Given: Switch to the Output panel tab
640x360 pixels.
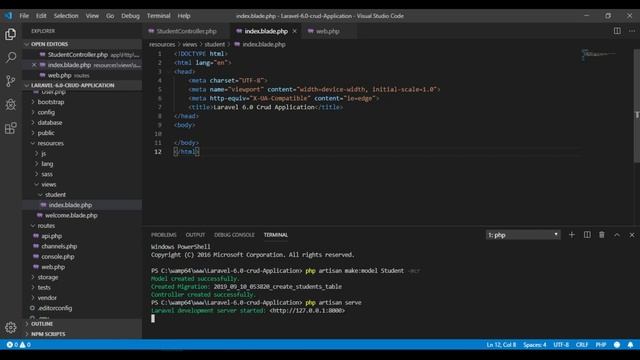Looking at the screenshot, I should 195,235.
